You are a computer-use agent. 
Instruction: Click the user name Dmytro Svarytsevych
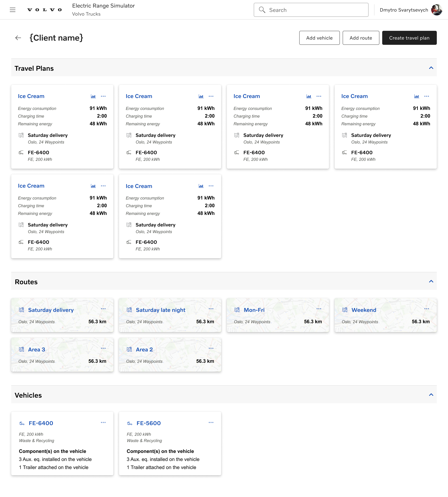point(404,10)
